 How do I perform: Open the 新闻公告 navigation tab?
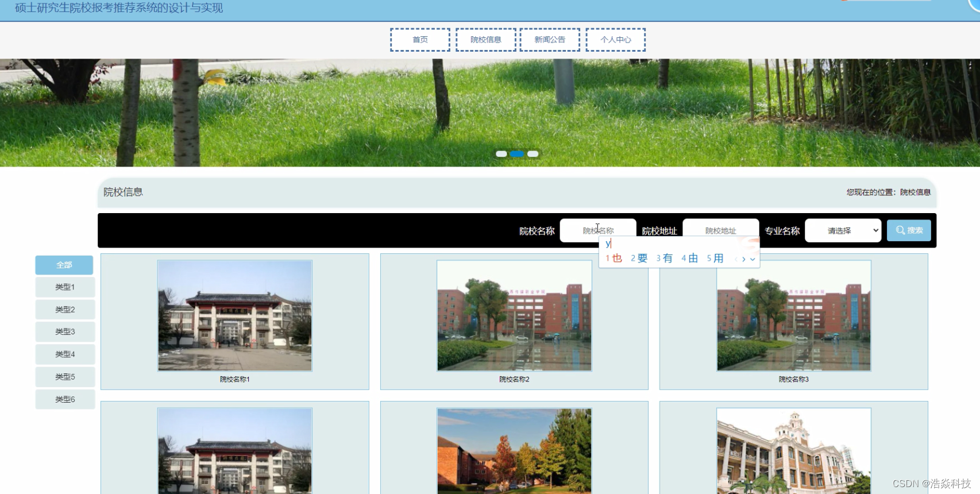tap(550, 40)
